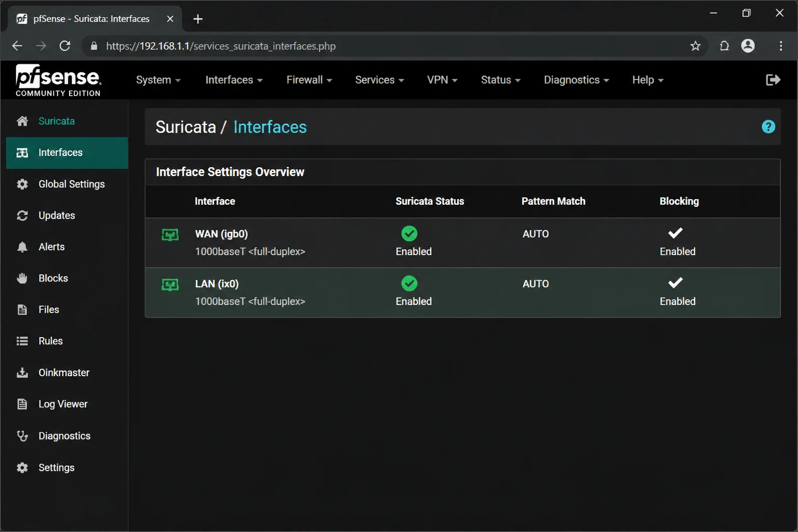Click the Alerts bell icon
798x532 pixels.
(22, 247)
